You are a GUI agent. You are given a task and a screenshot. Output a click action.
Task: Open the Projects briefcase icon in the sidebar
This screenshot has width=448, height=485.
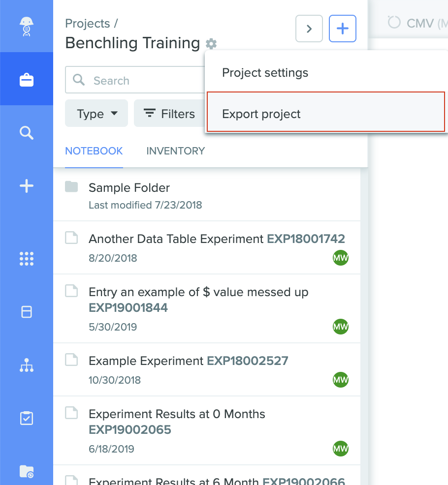click(x=26, y=80)
